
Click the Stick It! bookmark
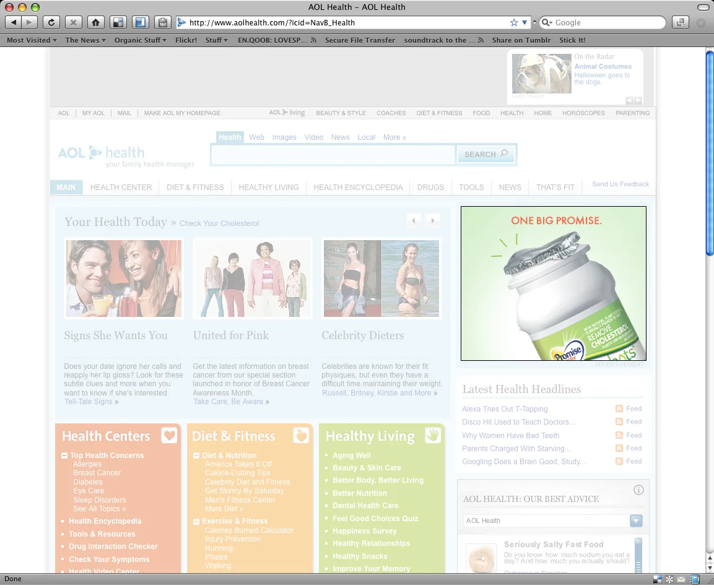(572, 40)
